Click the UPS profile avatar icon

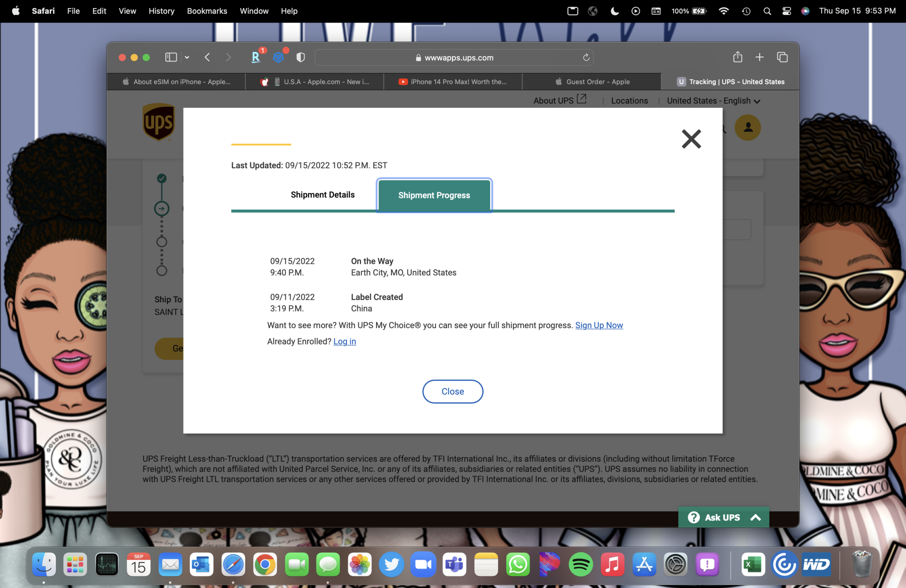747,128
